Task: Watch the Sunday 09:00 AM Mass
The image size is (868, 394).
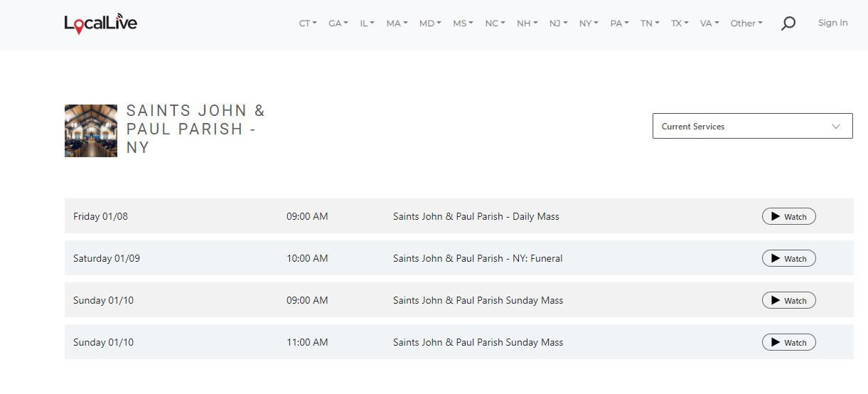Action: (x=788, y=300)
